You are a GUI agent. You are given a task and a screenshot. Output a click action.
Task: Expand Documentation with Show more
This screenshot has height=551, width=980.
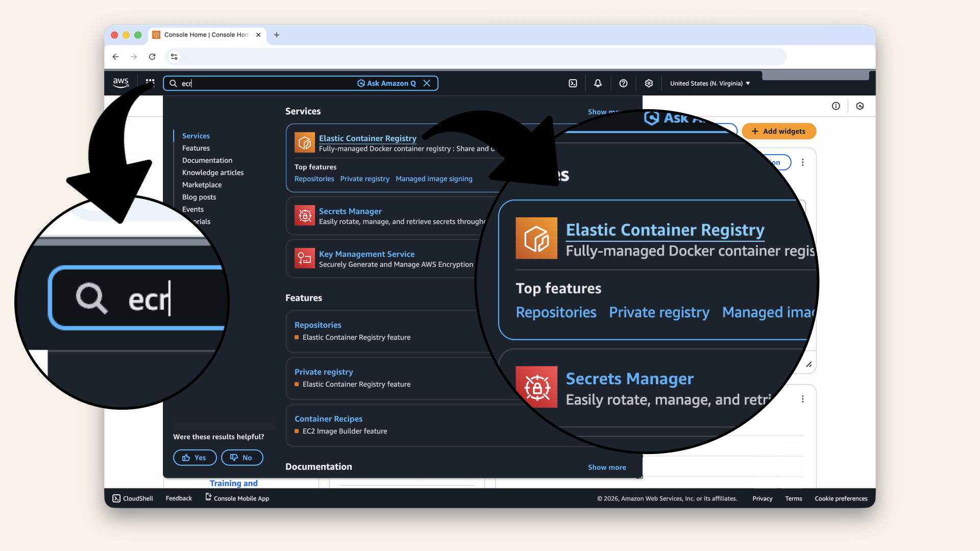pyautogui.click(x=606, y=467)
